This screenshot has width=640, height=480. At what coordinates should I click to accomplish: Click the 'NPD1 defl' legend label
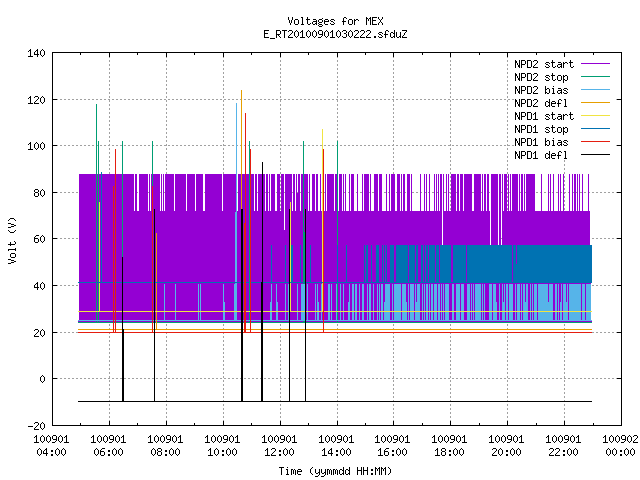coord(541,156)
